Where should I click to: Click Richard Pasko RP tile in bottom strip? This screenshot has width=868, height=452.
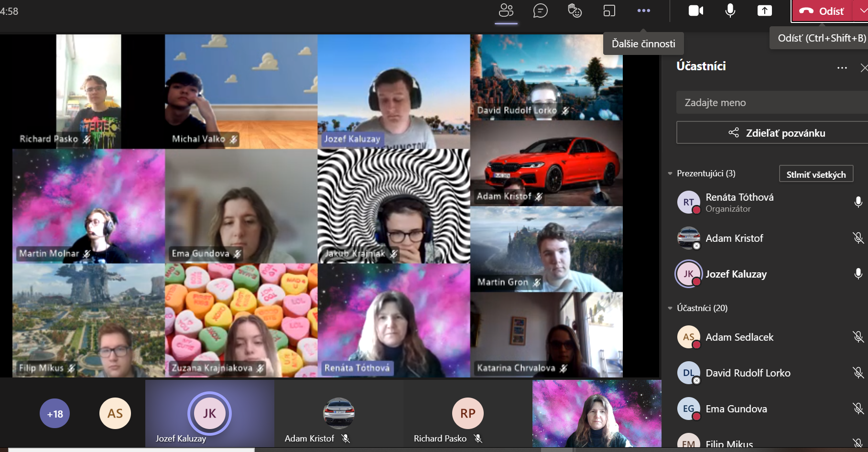click(x=468, y=413)
